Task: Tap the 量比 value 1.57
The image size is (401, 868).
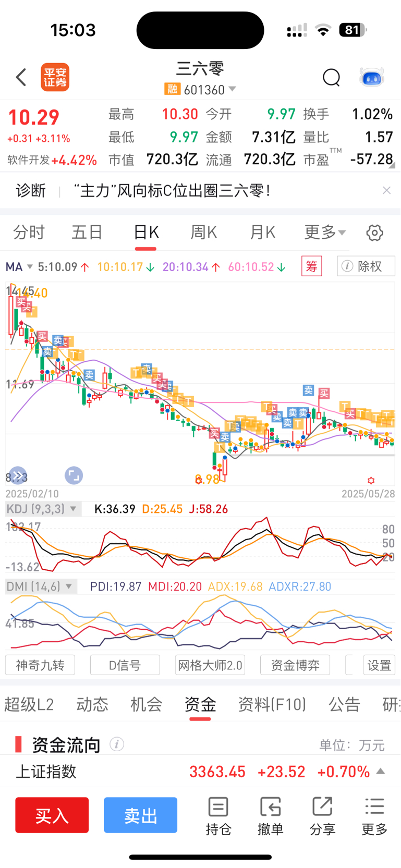Action: (379, 137)
